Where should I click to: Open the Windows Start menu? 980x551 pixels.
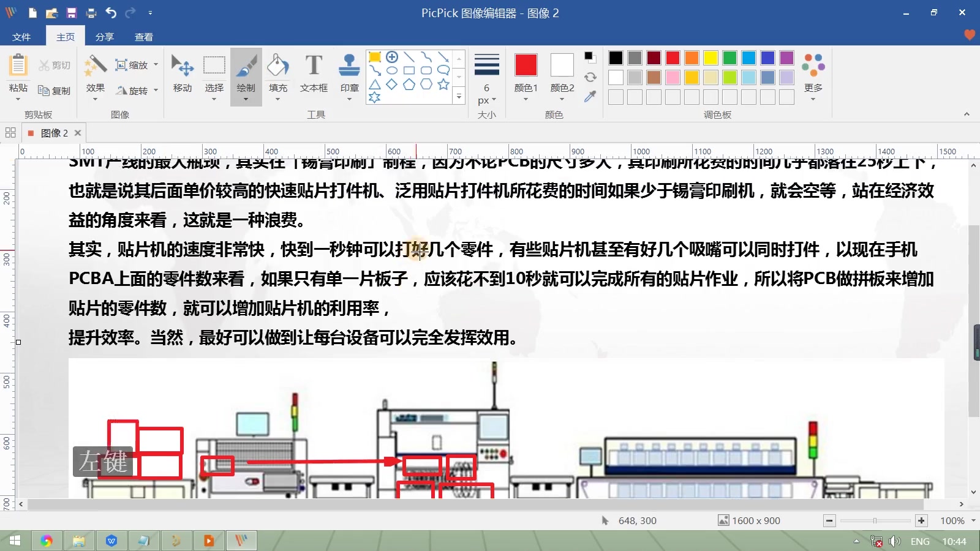[x=15, y=541]
